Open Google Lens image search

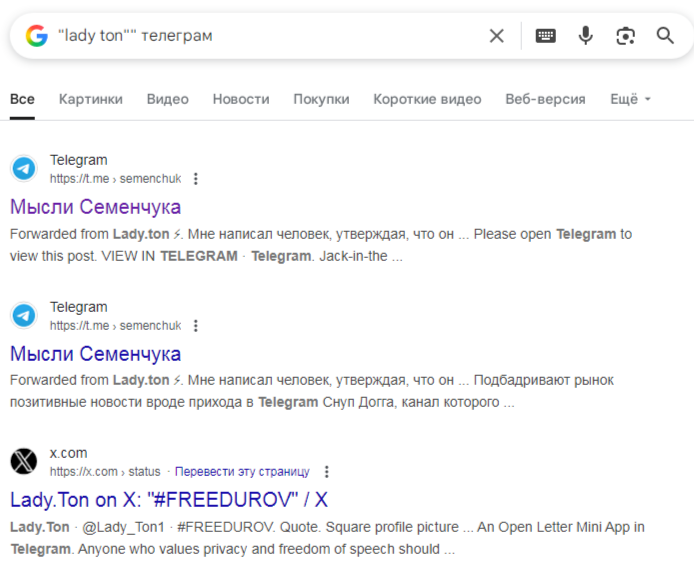pyautogui.click(x=626, y=36)
